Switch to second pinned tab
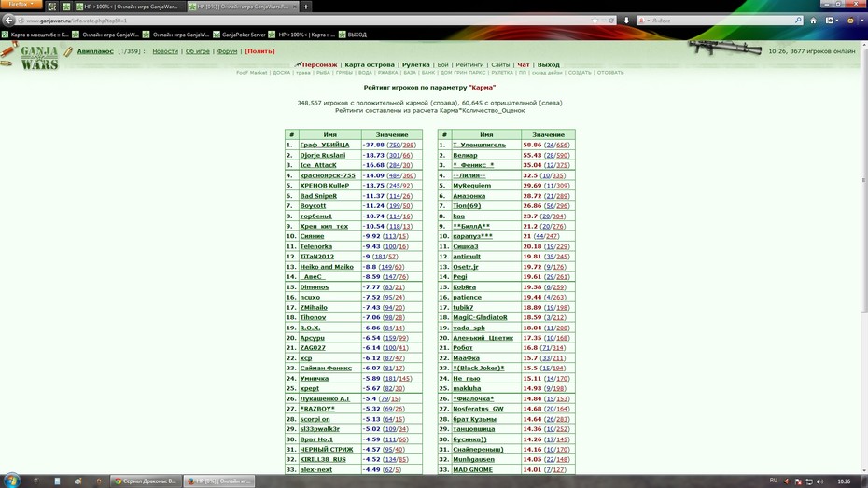Viewport: 868px width, 488px height. pyautogui.click(x=66, y=7)
